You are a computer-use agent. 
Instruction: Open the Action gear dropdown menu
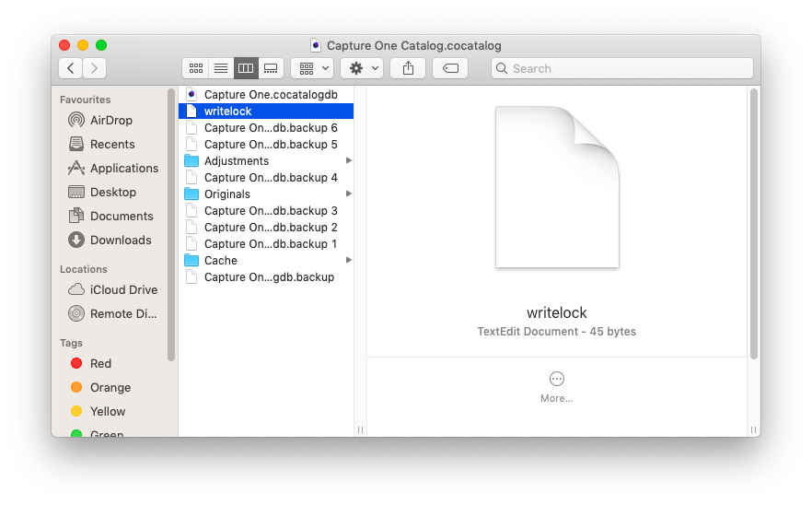click(362, 68)
